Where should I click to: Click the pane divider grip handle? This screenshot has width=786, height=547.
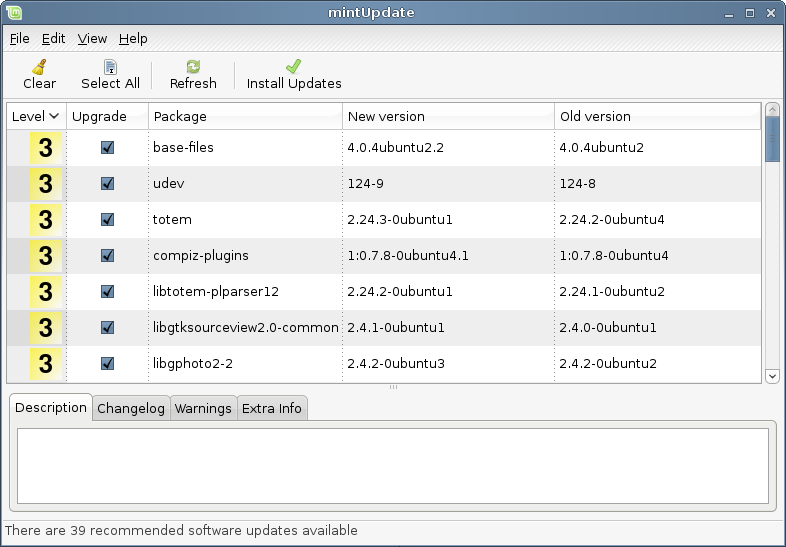coord(393,387)
